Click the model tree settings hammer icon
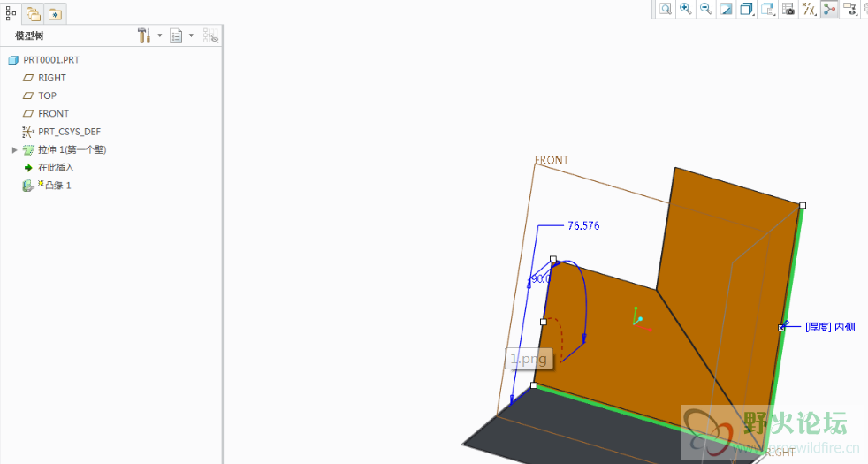868x464 pixels. coord(144,36)
